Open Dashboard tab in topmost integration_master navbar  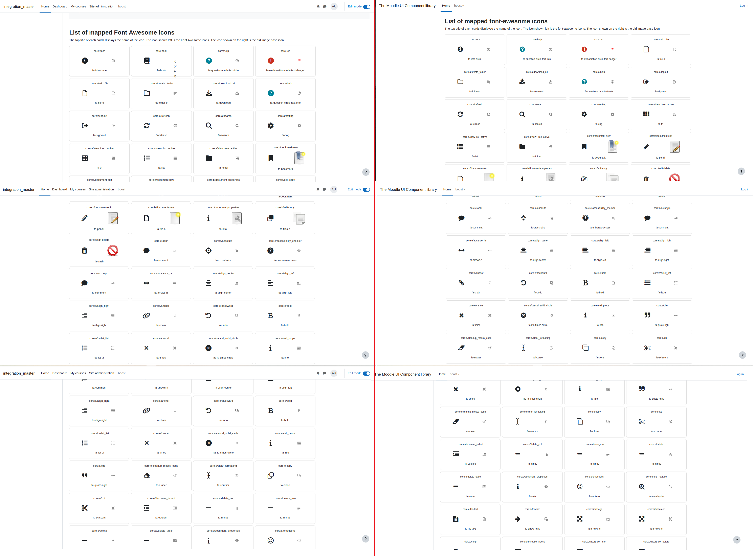point(60,6)
